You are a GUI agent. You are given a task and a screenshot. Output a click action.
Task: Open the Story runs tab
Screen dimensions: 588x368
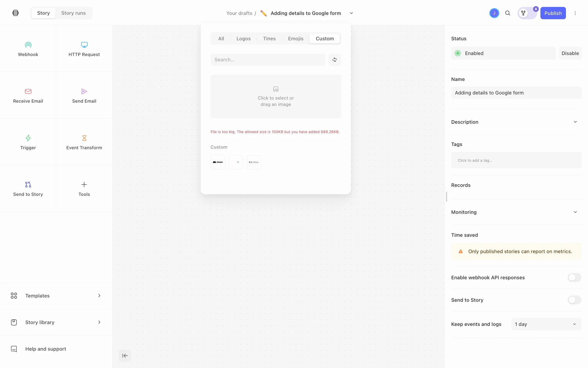(x=73, y=13)
